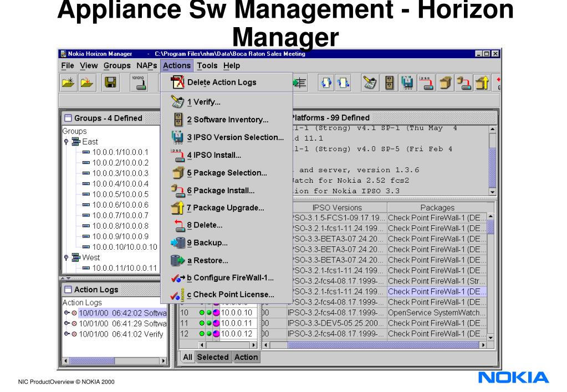Image resolution: width=567 pixels, height=392 pixels.
Task: Expand the 06:41:29 Software action log entry
Action: [x=67, y=323]
